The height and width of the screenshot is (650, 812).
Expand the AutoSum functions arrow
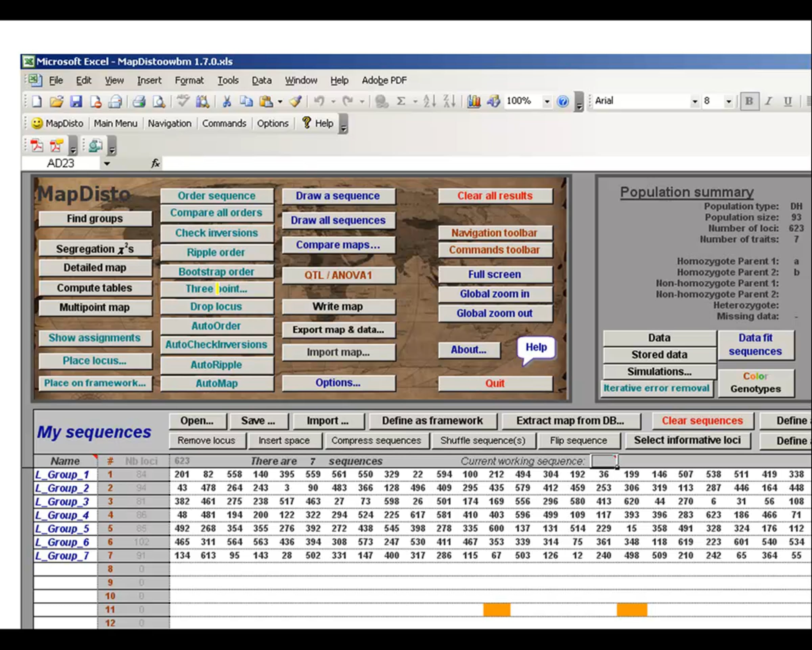point(415,101)
